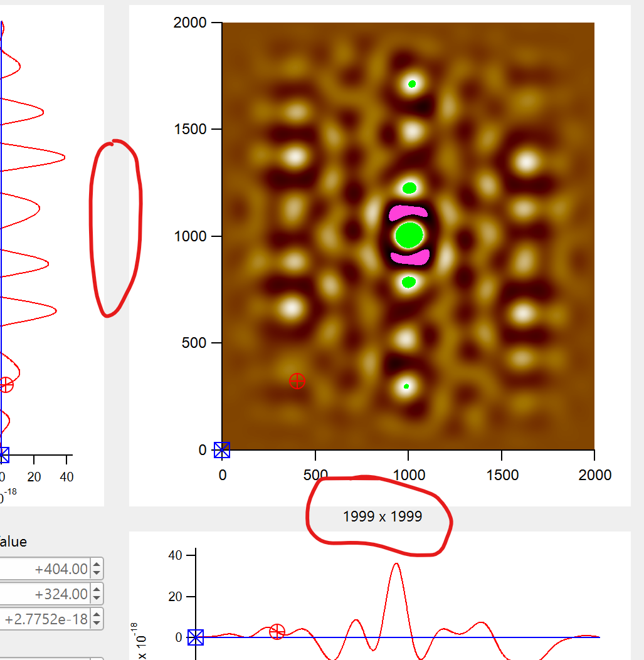The height and width of the screenshot is (660, 644).
Task: Click the 1999 x 1999 dimension label
Action: click(383, 517)
